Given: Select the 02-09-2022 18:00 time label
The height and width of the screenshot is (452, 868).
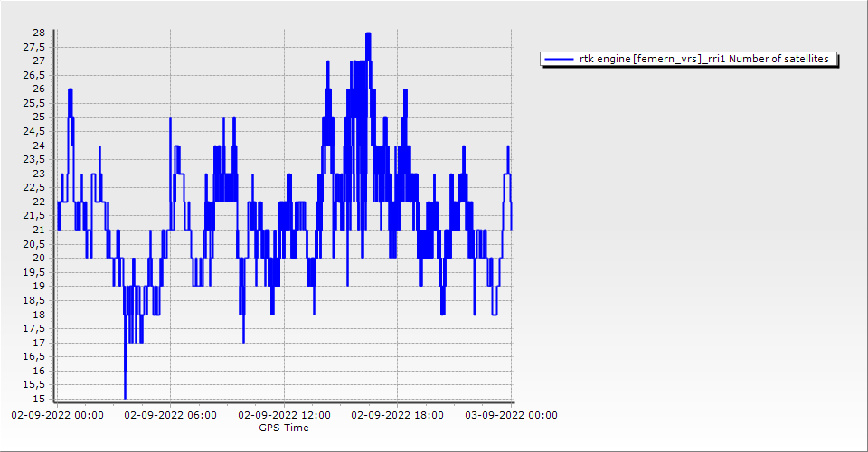Looking at the screenshot, I should pyautogui.click(x=397, y=415).
